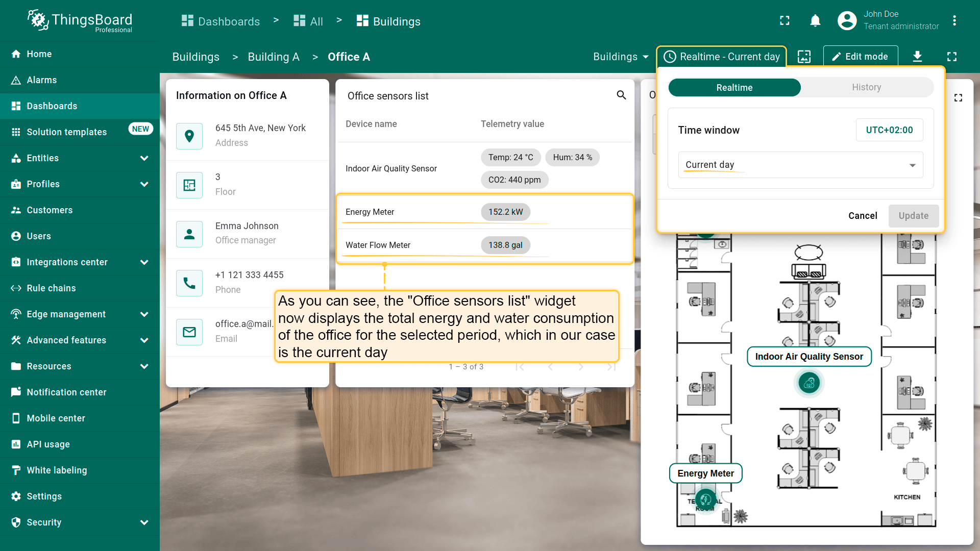This screenshot has width=980, height=551.
Task: Open search in Office sensors list
Action: click(x=621, y=95)
